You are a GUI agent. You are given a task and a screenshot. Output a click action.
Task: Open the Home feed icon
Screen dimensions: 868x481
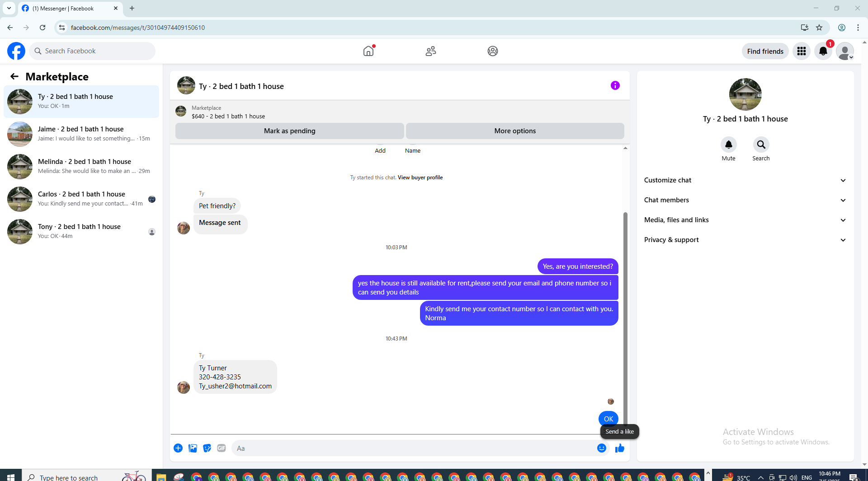coord(368,51)
